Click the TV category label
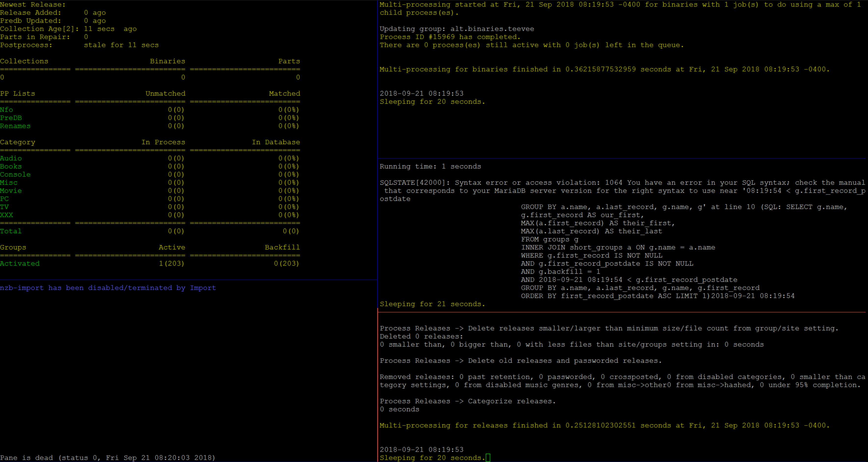The image size is (868, 462). tap(4, 207)
